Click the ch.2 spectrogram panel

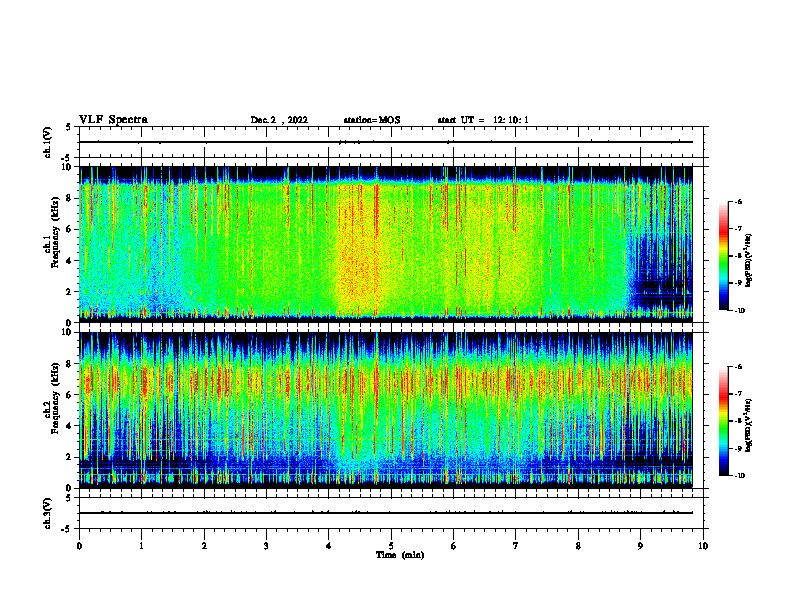coord(386,410)
